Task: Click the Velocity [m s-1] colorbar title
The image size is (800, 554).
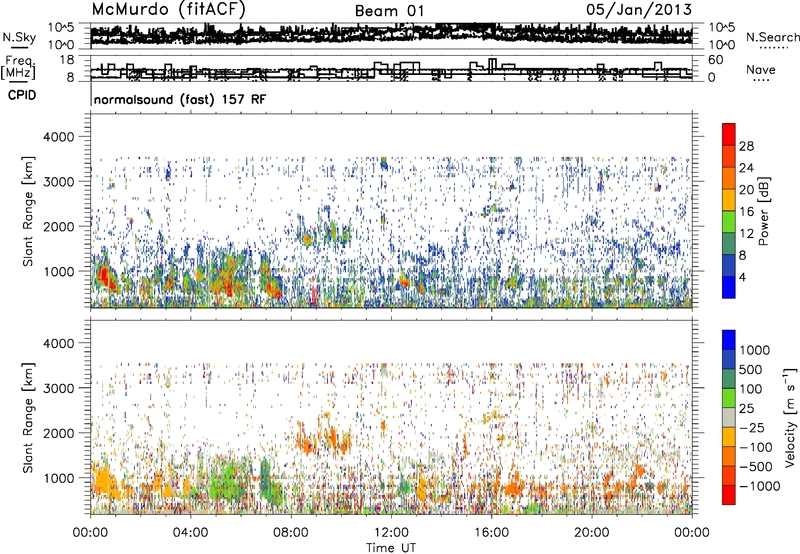Action: tap(790, 417)
